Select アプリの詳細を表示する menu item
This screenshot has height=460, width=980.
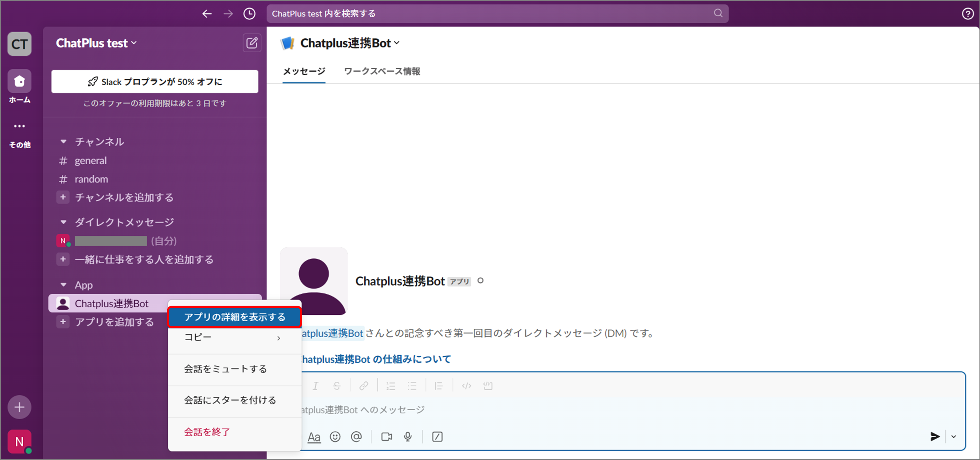235,317
